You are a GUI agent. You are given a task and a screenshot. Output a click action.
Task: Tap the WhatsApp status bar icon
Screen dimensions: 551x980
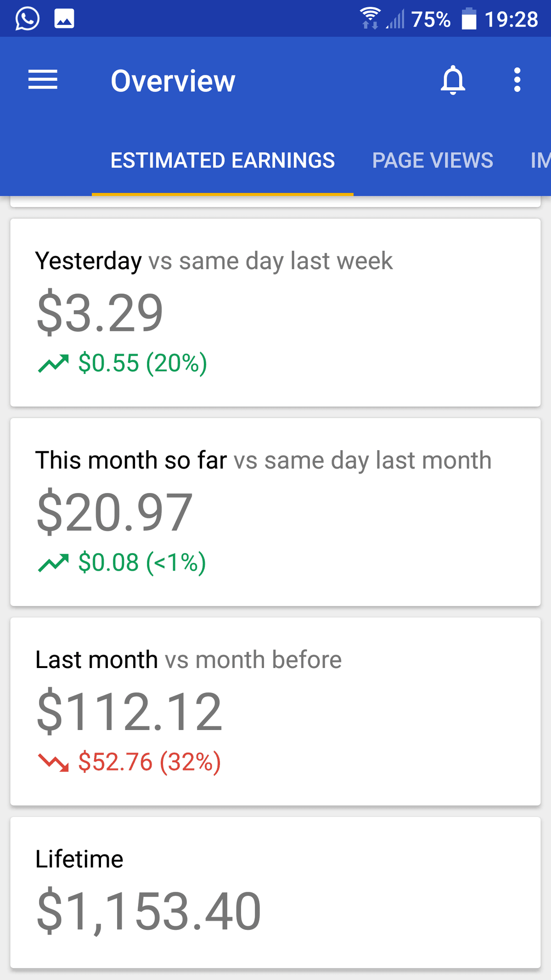tap(27, 19)
